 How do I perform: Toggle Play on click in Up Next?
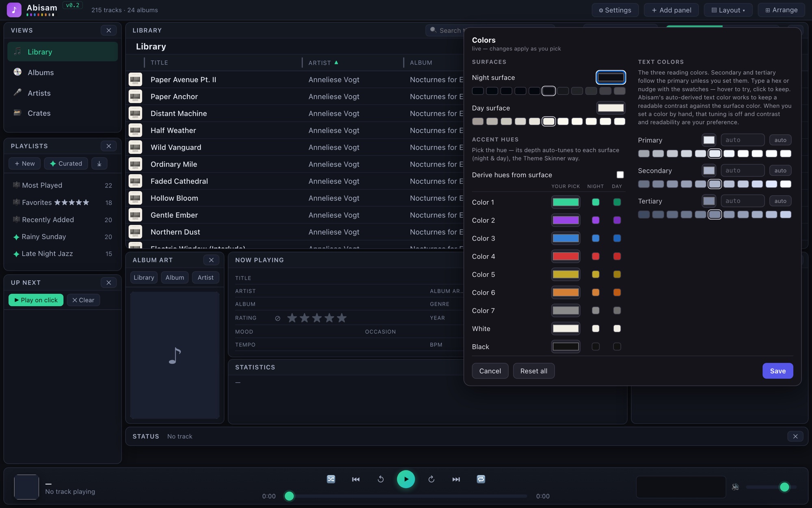pos(36,300)
